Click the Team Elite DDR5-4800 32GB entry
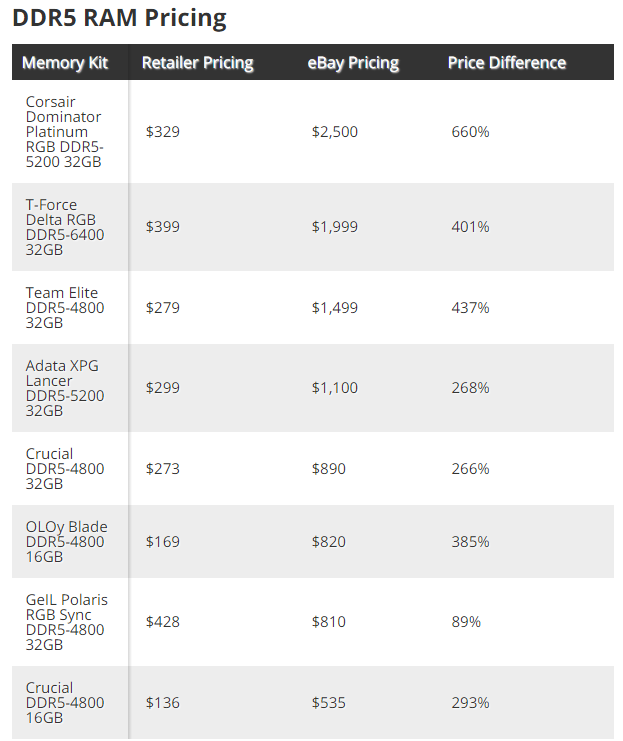 point(64,308)
